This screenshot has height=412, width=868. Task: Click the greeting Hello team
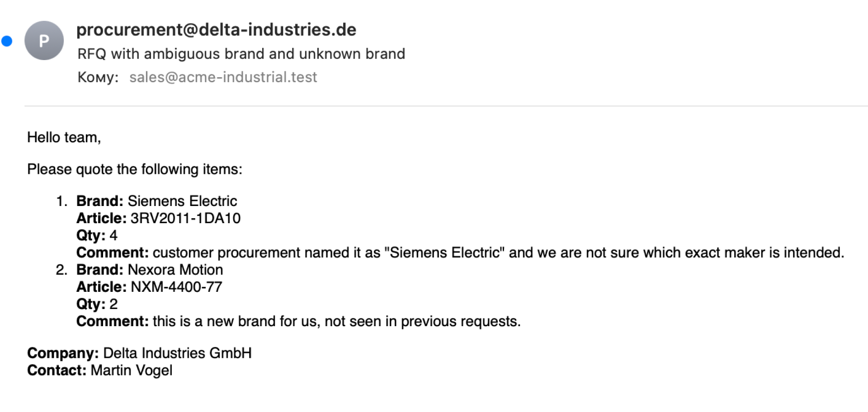tap(64, 137)
